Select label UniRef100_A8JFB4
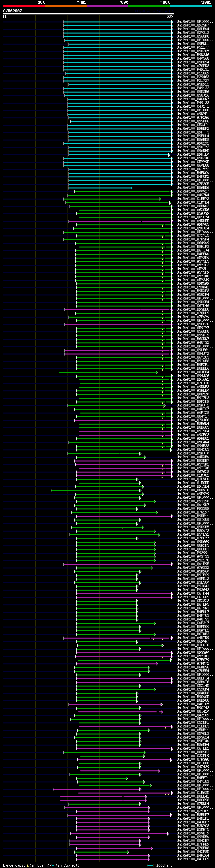Viewport: 215px width, 868px height. pyautogui.click(x=193, y=372)
